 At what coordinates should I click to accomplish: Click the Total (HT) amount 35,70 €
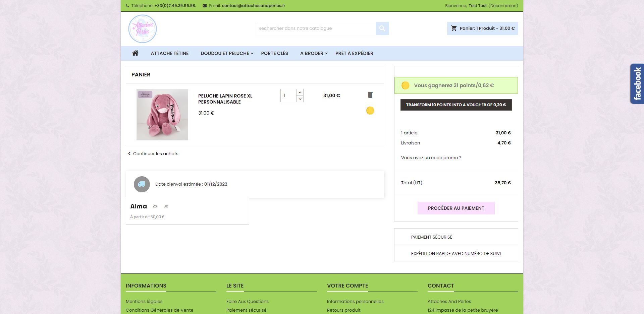(x=503, y=183)
